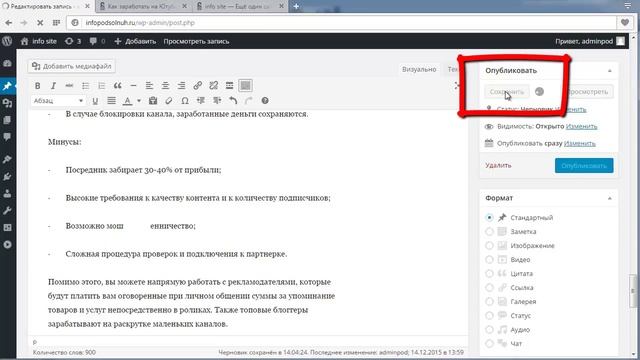This screenshot has height=360, width=640.
Task: Open comments bubble in admin bar
Action: 97,41
